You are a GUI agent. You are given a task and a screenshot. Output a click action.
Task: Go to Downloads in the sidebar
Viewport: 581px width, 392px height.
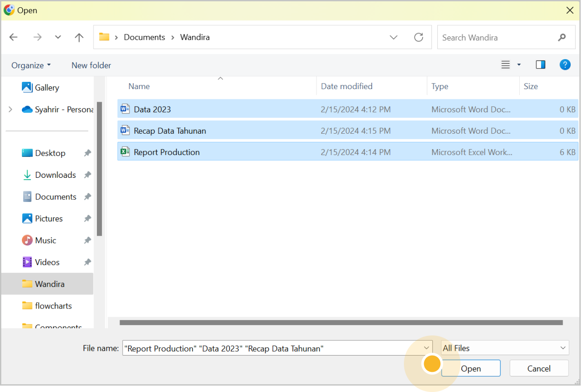(55, 175)
